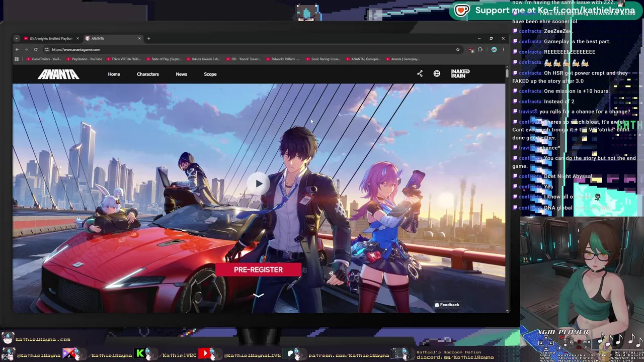
Task: Open the Feedback button
Action: tap(447, 305)
